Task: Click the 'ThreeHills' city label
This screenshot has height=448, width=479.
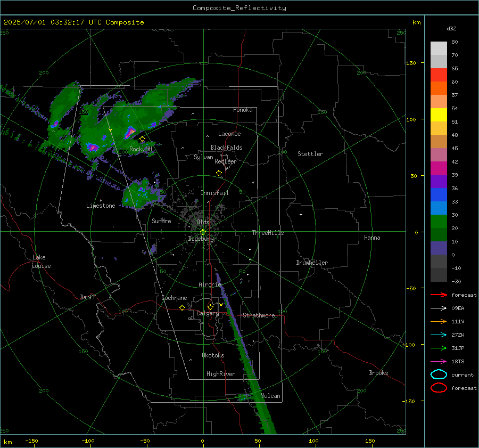Action: click(x=268, y=233)
